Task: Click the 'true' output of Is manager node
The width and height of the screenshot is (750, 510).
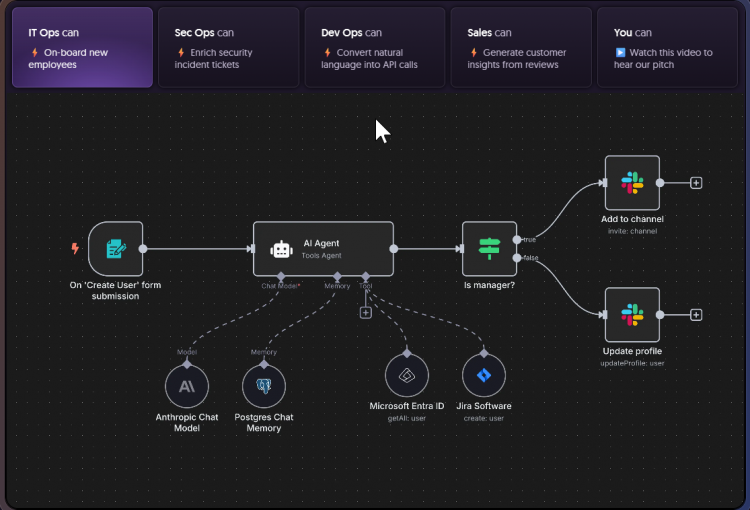Action: [x=517, y=240]
